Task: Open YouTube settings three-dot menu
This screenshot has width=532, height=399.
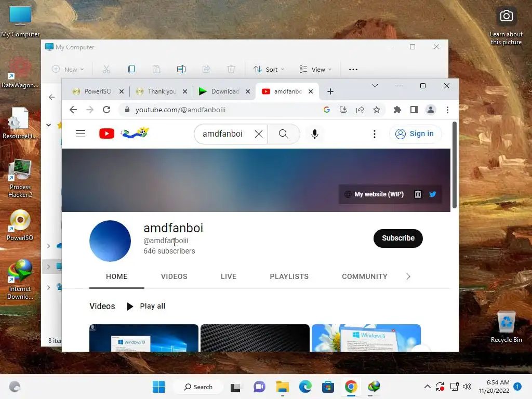Action: (375, 134)
